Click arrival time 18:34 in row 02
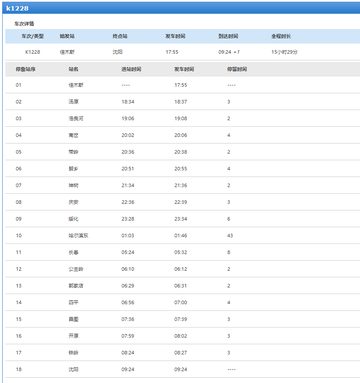Image resolution: width=360 pixels, height=383 pixels. point(128,102)
